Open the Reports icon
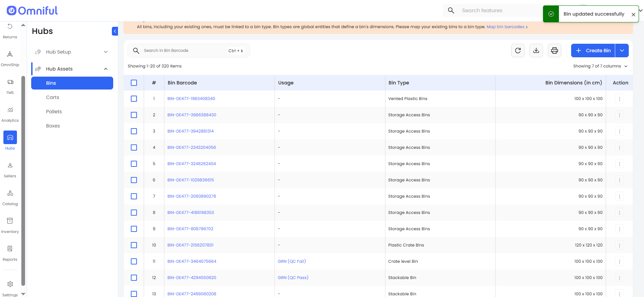Screen dimensions: 644x297 pos(10,249)
